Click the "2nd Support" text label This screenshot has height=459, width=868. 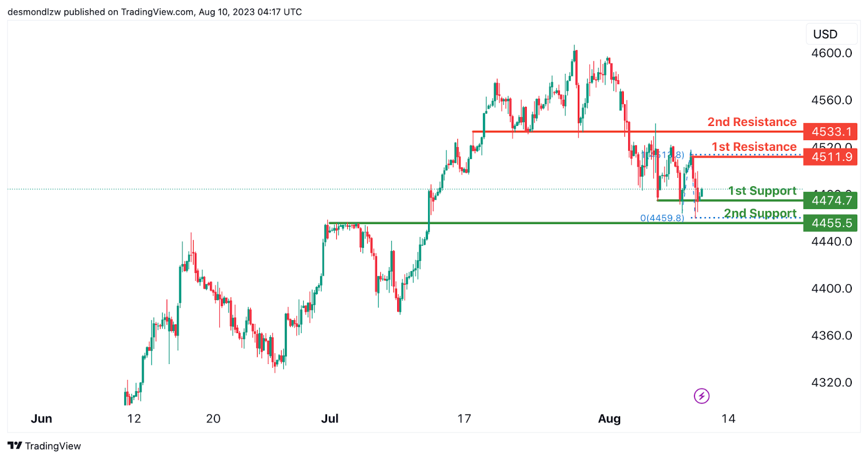759,213
